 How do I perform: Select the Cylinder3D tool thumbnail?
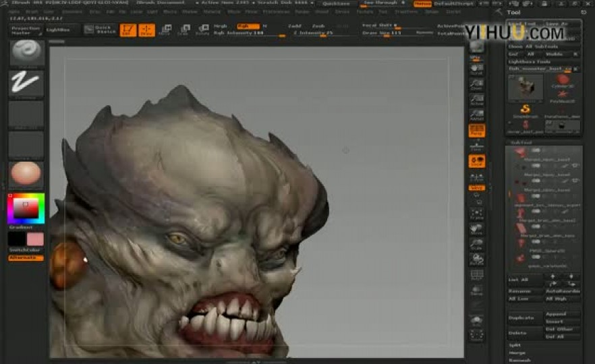pyautogui.click(x=563, y=81)
